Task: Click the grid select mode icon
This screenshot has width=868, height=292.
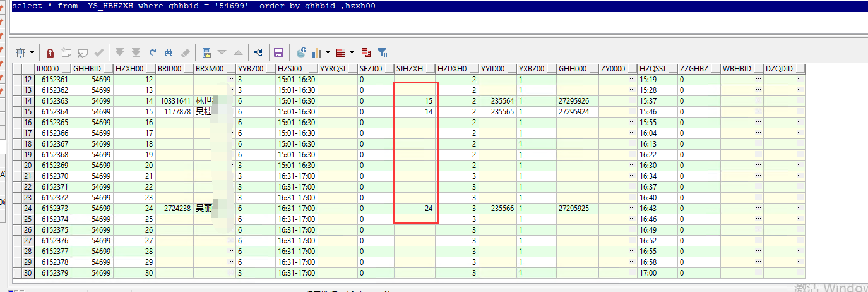Action: pyautogui.click(x=20, y=52)
